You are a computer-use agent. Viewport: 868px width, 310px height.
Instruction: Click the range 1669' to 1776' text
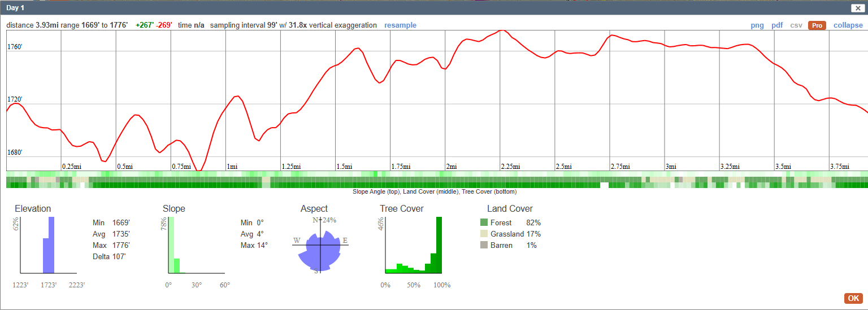pyautogui.click(x=95, y=25)
